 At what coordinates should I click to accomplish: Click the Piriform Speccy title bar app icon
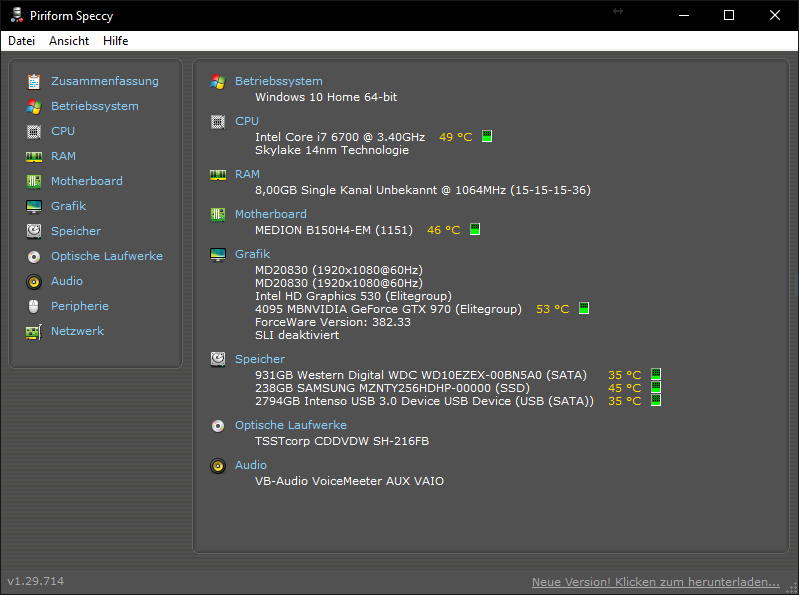[17, 15]
